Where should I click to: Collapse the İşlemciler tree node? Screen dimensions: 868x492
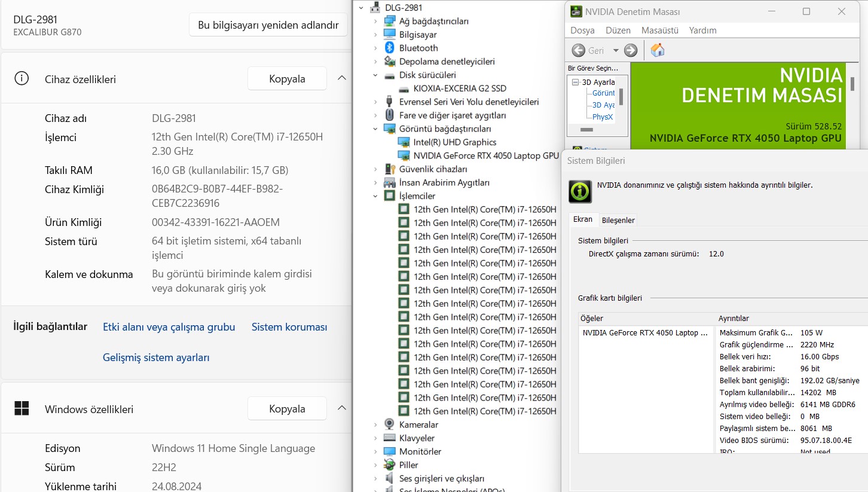(375, 196)
